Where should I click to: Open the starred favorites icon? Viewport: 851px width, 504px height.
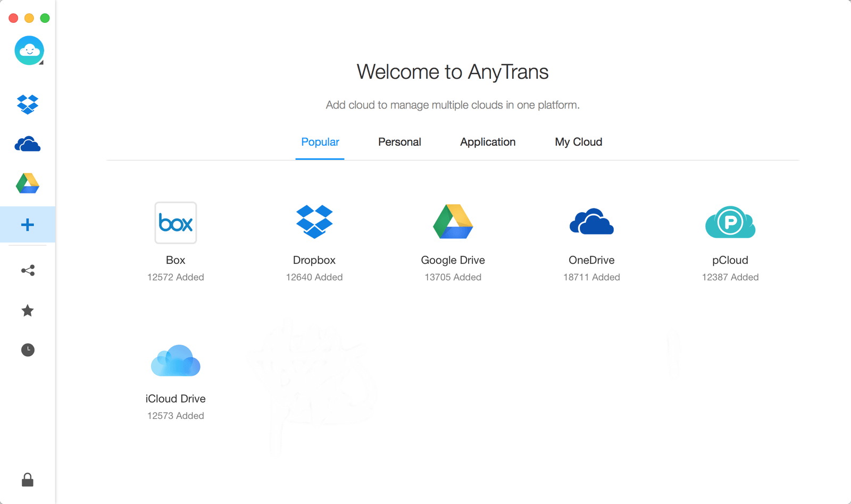(x=28, y=310)
